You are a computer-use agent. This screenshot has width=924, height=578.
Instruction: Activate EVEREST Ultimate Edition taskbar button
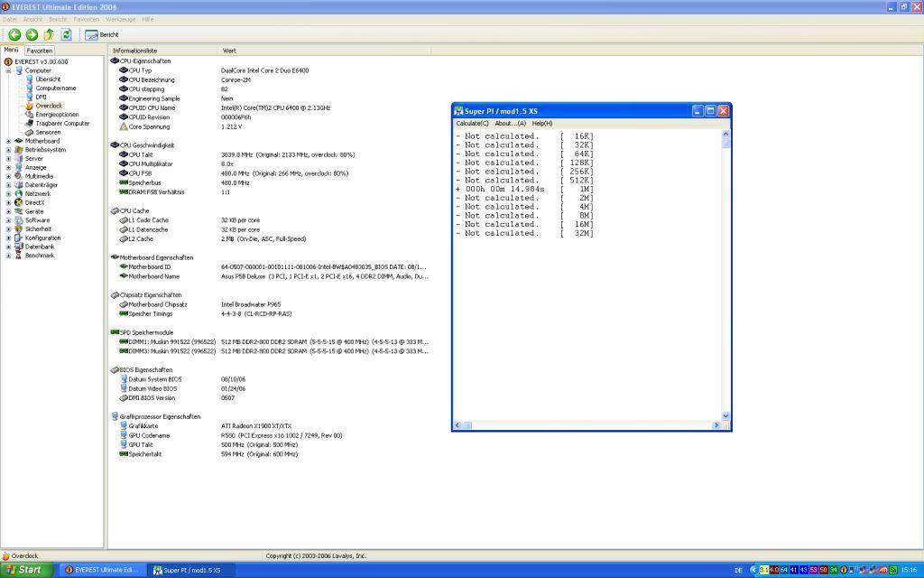pyautogui.click(x=101, y=571)
